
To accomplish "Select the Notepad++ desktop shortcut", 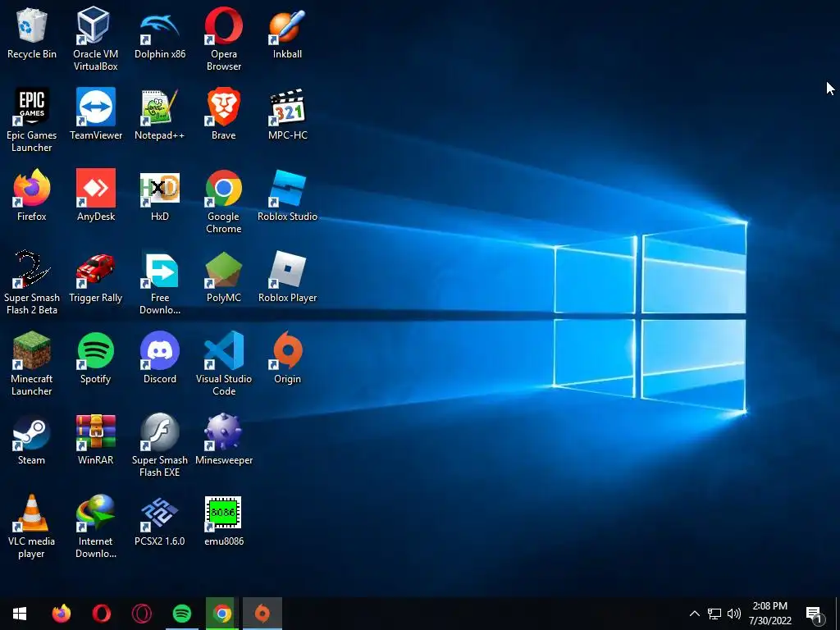I will tap(160, 114).
